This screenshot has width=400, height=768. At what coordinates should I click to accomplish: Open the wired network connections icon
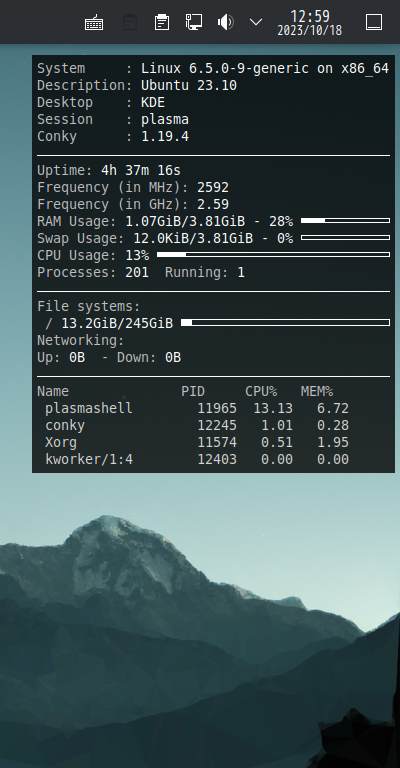(194, 22)
